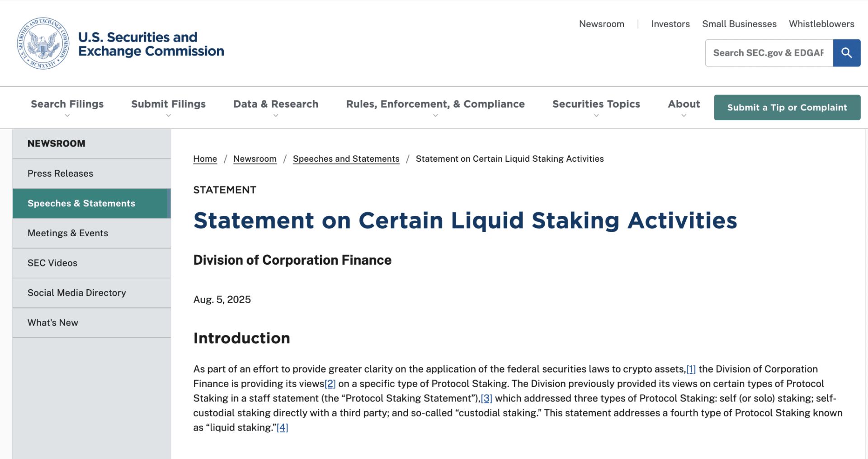
Task: Click the Search SEC.gov & EDGAR field
Action: tap(769, 53)
